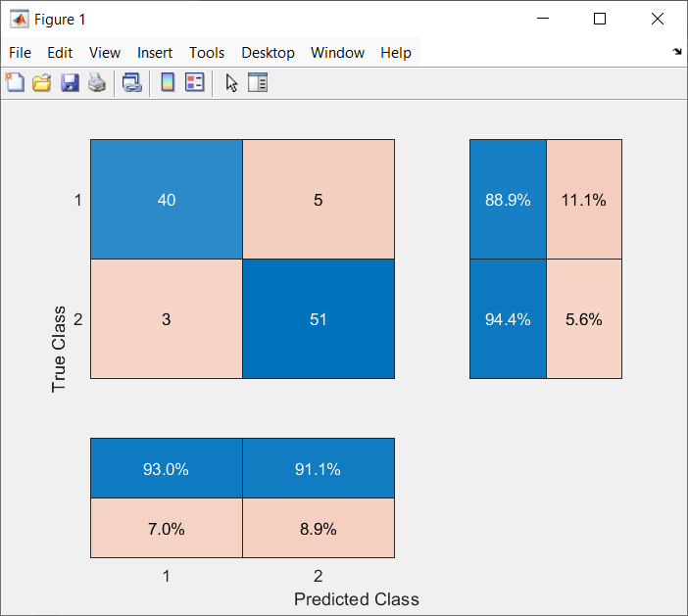Insert a colorbar via the toolbar icon

168,82
